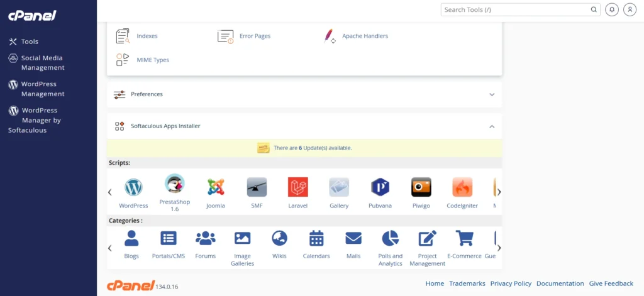
Task: Click the search magnifier icon
Action: (594, 9)
